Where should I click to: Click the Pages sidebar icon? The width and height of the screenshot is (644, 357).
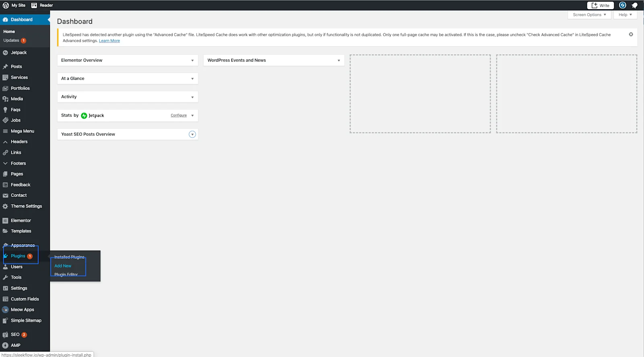pyautogui.click(x=5, y=174)
